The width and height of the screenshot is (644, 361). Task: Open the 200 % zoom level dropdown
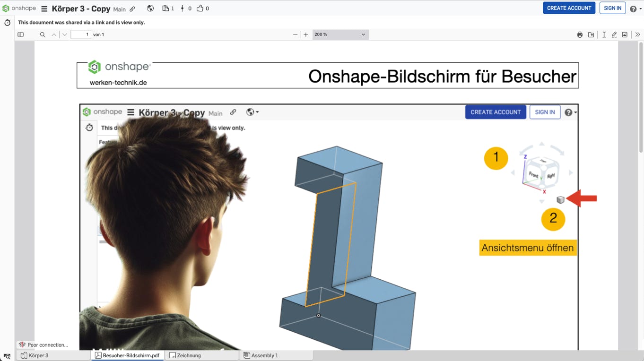click(340, 34)
